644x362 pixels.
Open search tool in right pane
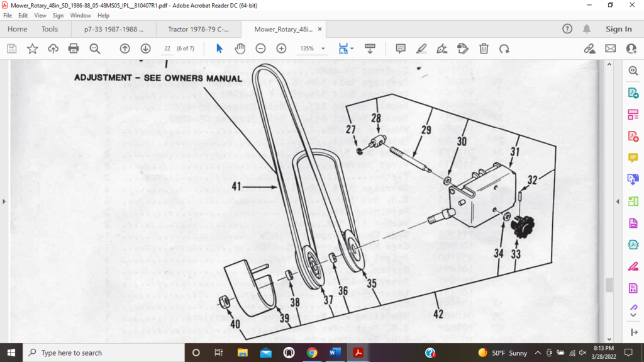[633, 71]
